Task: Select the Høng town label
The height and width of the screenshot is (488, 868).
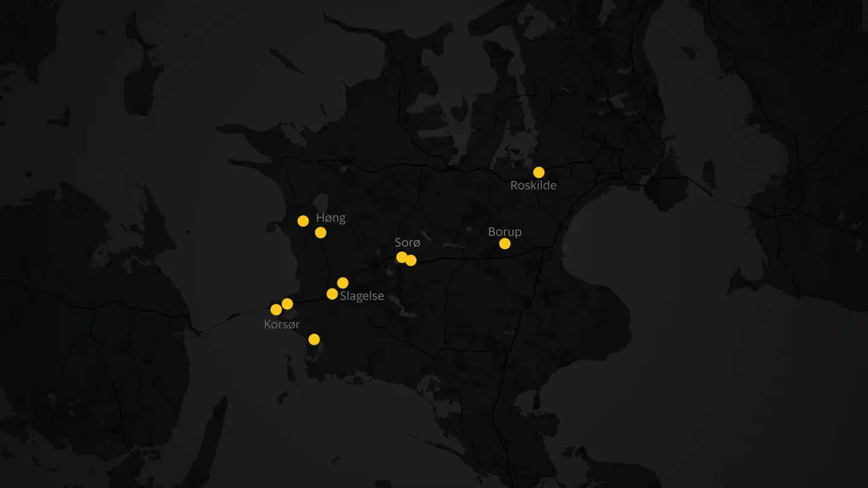Action: coord(330,218)
